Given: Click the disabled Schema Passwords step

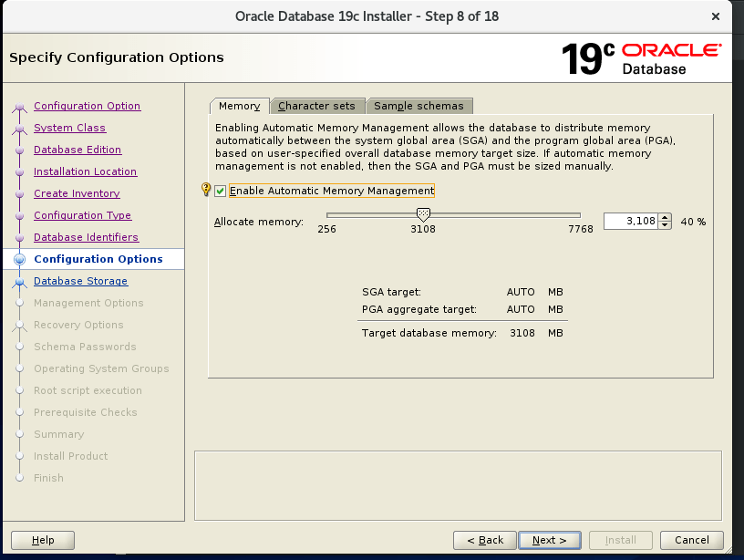Looking at the screenshot, I should pyautogui.click(x=85, y=347).
